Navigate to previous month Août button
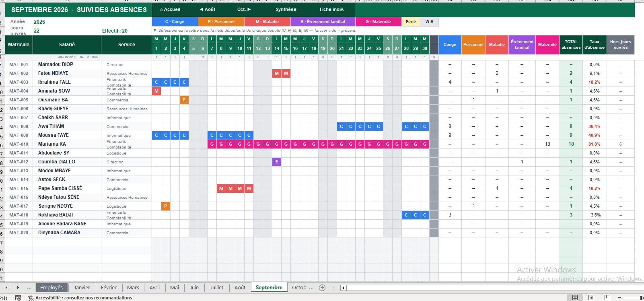 tap(207, 9)
